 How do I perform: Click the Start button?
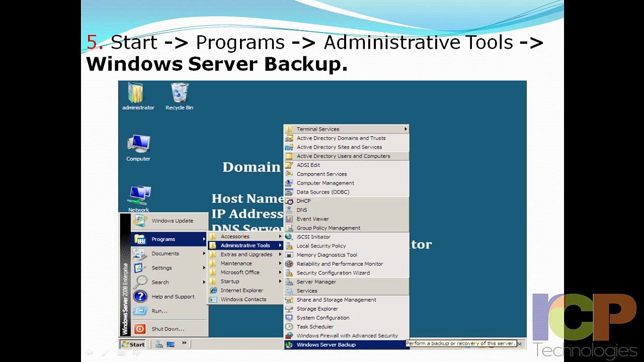[x=133, y=344]
